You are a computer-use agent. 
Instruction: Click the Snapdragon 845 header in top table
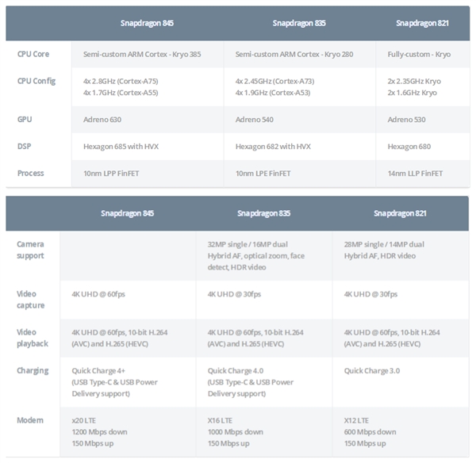(148, 24)
